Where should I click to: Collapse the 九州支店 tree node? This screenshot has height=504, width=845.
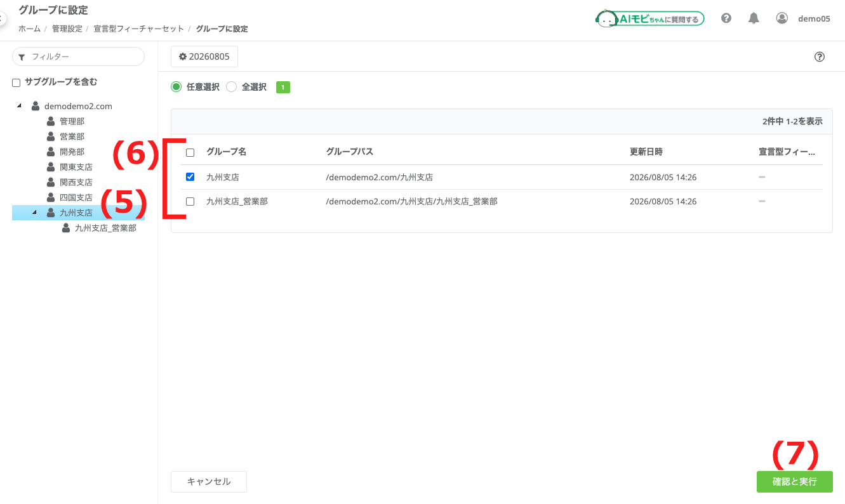[34, 213]
